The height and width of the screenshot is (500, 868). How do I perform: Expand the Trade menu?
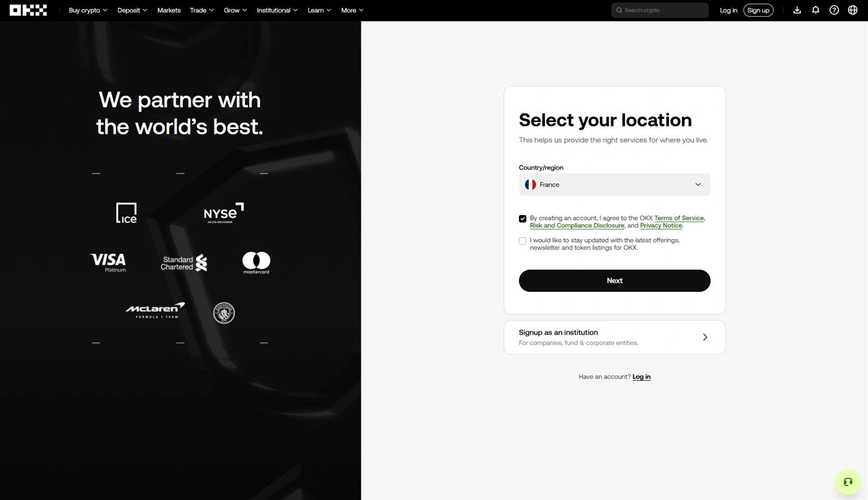(202, 10)
